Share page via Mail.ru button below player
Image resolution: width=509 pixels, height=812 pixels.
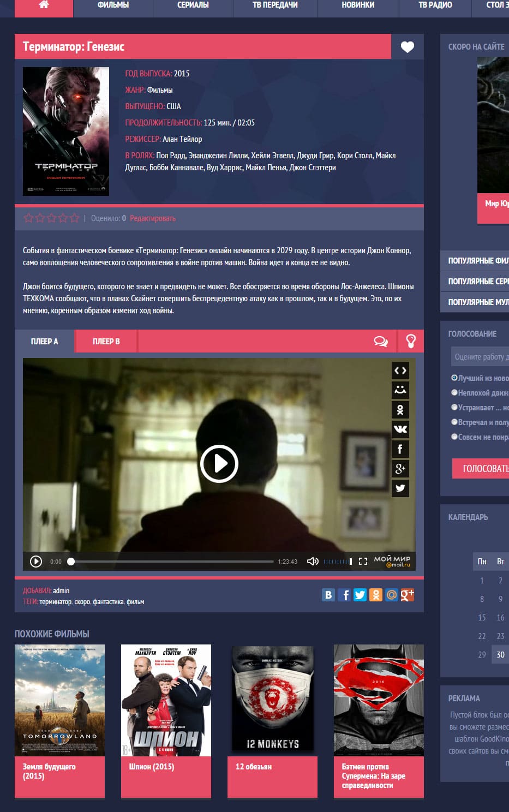391,595
